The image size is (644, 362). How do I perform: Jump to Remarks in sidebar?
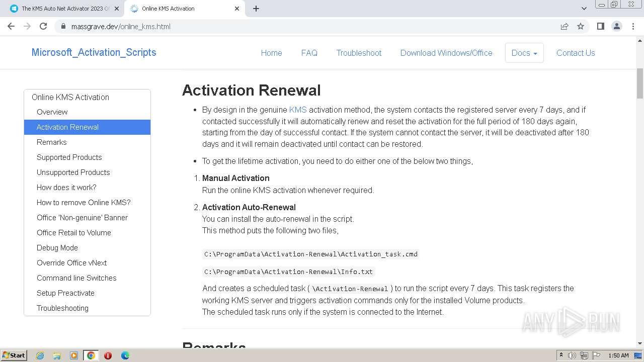point(87,142)
